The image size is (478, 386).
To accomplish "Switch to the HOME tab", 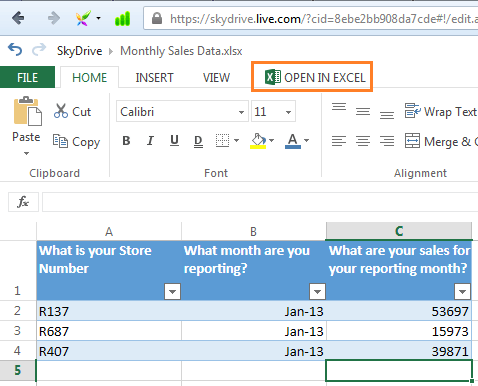I will click(x=89, y=77).
